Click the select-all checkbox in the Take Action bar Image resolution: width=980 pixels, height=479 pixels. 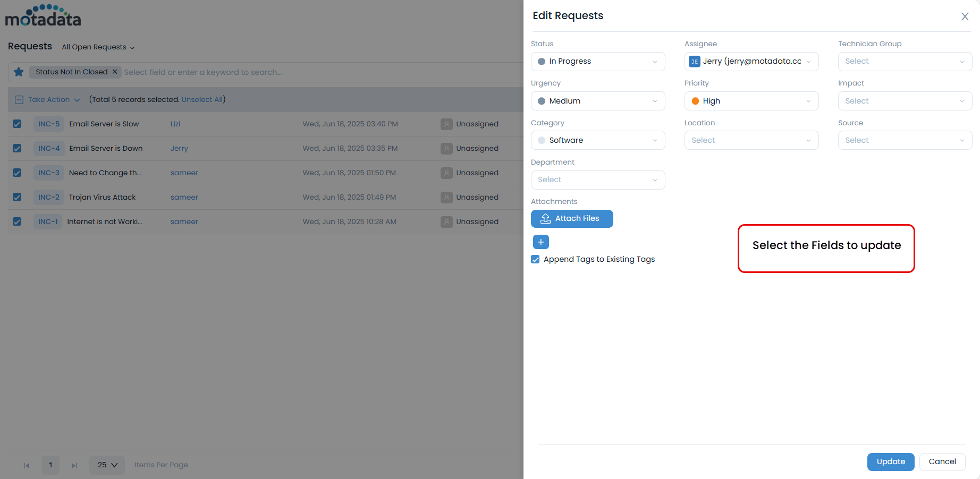(19, 99)
